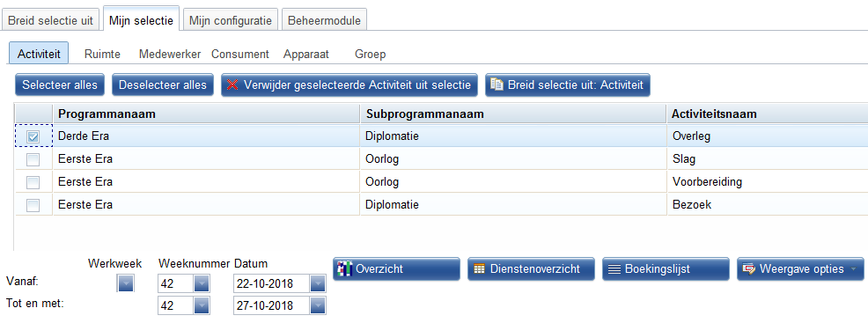
Task: Click the Weergave opties icon
Action: pyautogui.click(x=749, y=269)
